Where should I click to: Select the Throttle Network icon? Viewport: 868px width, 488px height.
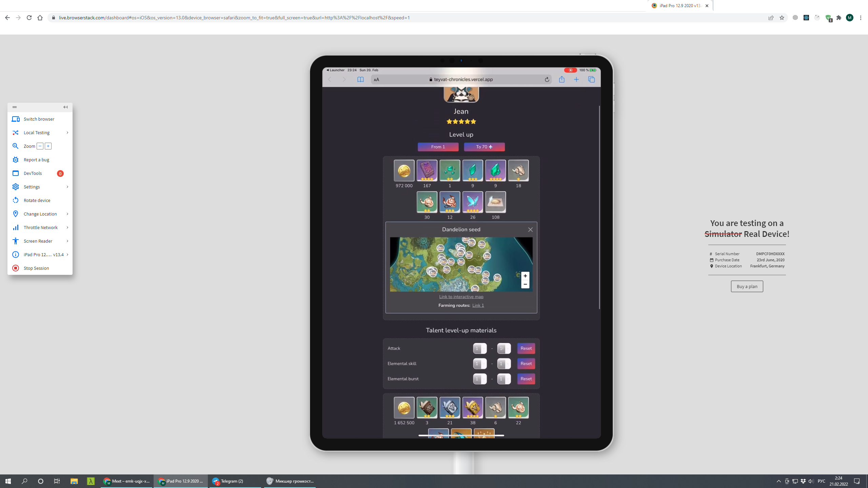pyautogui.click(x=16, y=227)
